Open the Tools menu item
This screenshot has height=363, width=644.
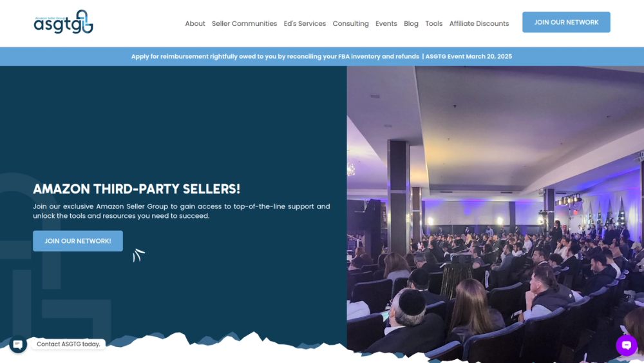433,23
